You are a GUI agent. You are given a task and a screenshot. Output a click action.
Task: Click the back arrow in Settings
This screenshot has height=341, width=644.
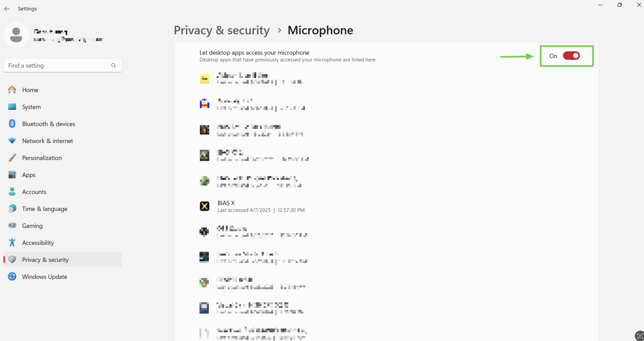[7, 9]
